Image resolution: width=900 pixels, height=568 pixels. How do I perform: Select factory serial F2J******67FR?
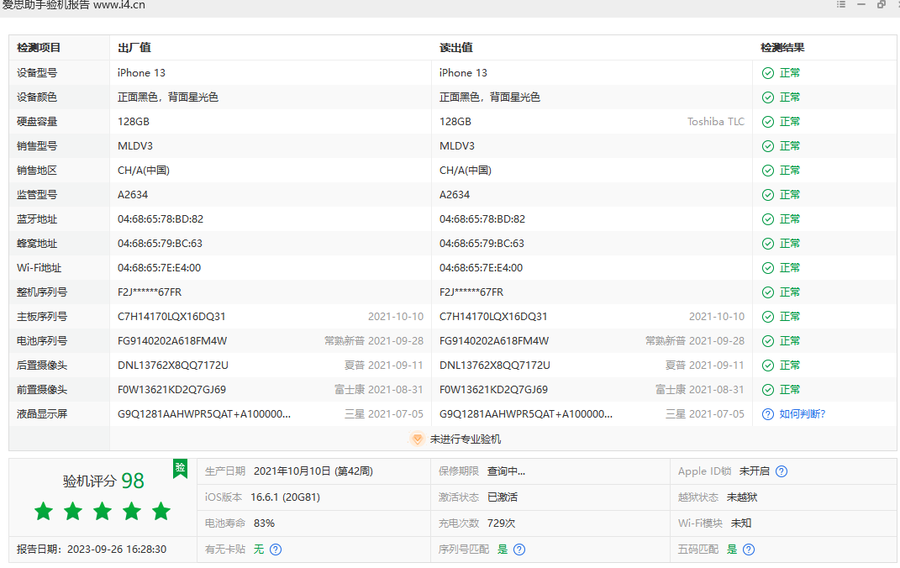click(x=149, y=293)
